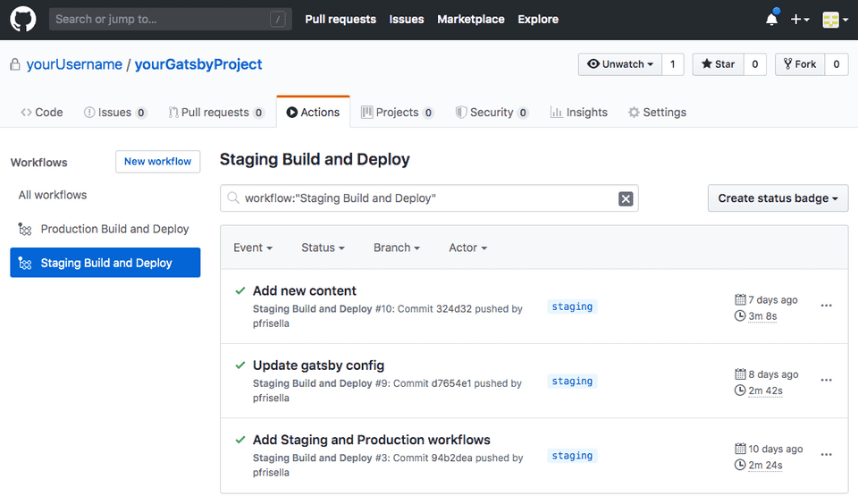Click clock icon beside 3m 8s

tap(740, 315)
